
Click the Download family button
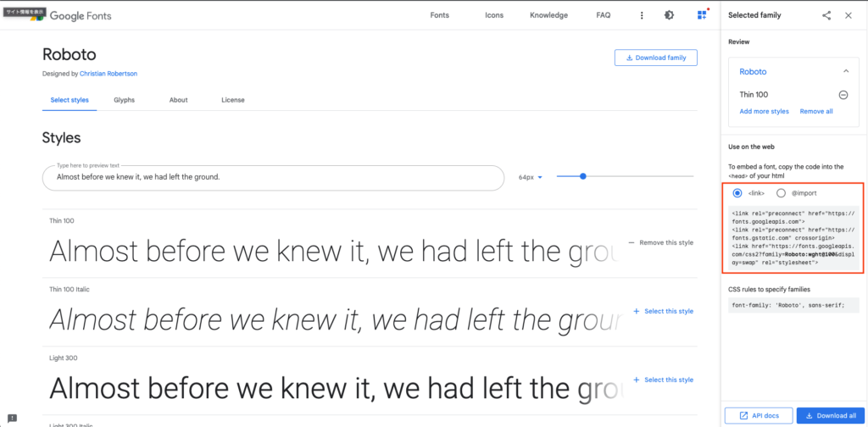coord(656,58)
